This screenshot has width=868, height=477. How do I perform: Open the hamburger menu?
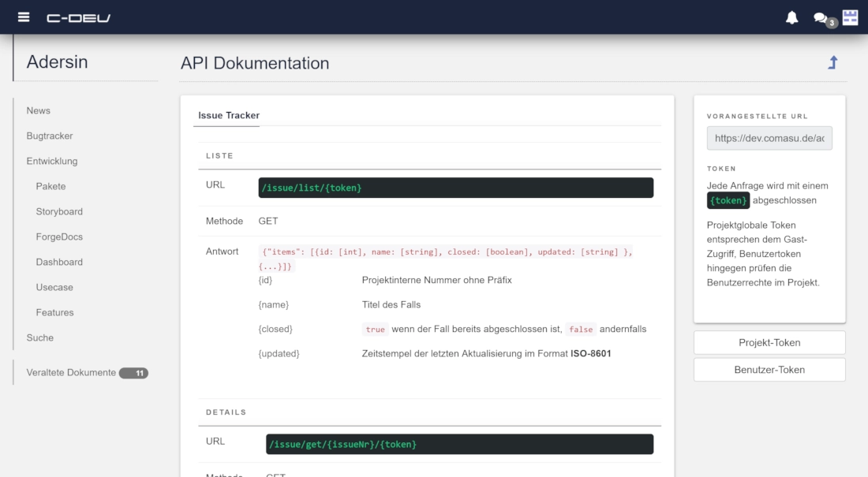(x=23, y=17)
